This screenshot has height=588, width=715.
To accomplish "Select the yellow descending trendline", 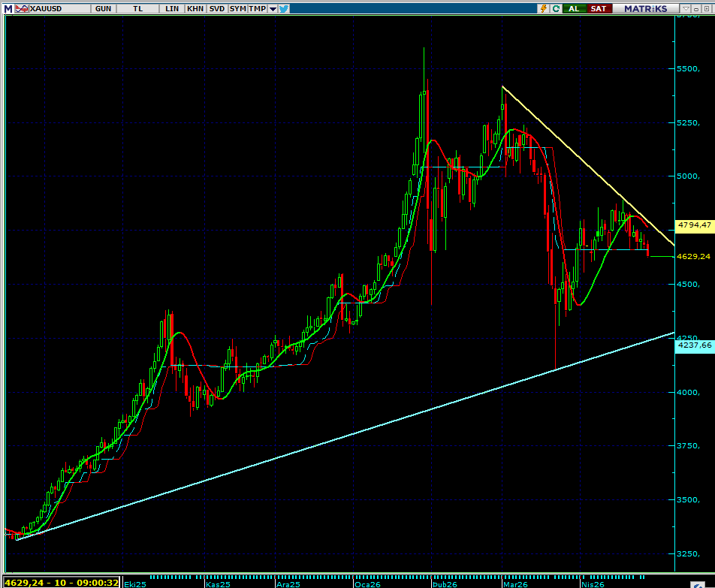I will coord(588,166).
